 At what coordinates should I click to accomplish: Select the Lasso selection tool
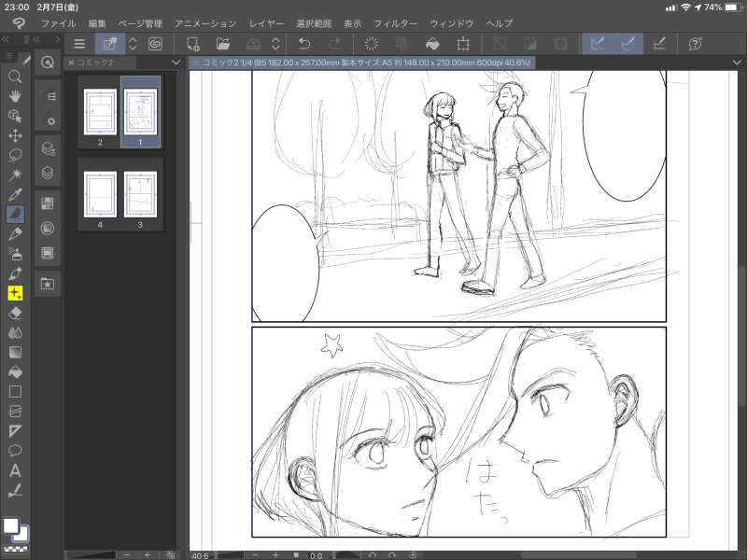pyautogui.click(x=15, y=155)
